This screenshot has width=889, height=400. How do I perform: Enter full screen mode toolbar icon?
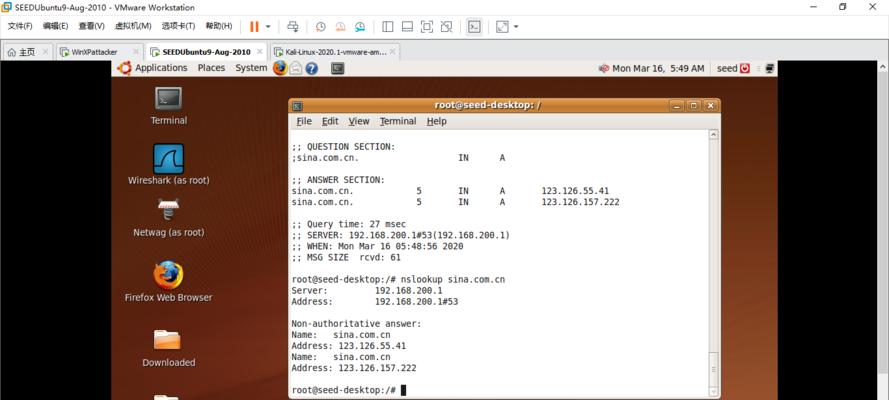[x=426, y=27]
